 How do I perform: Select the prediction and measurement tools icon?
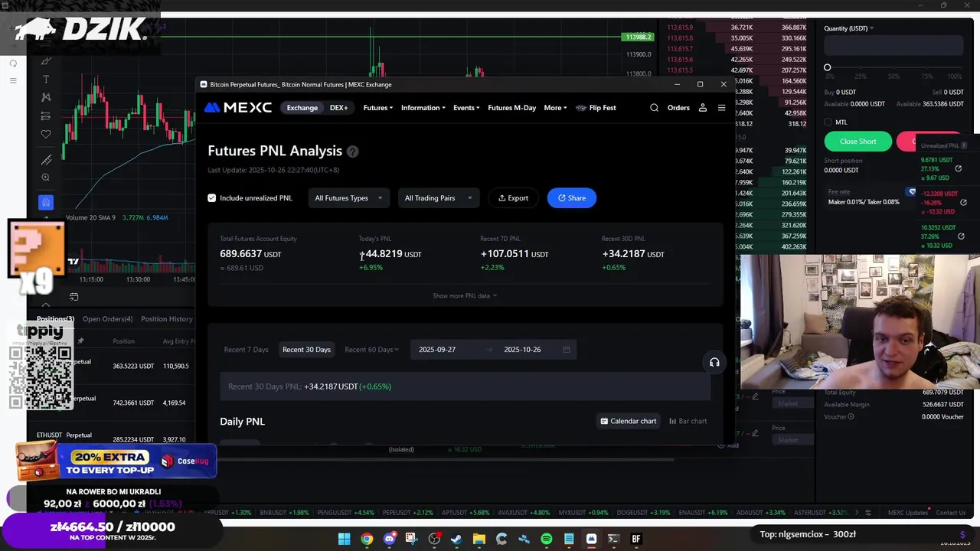coord(46,116)
